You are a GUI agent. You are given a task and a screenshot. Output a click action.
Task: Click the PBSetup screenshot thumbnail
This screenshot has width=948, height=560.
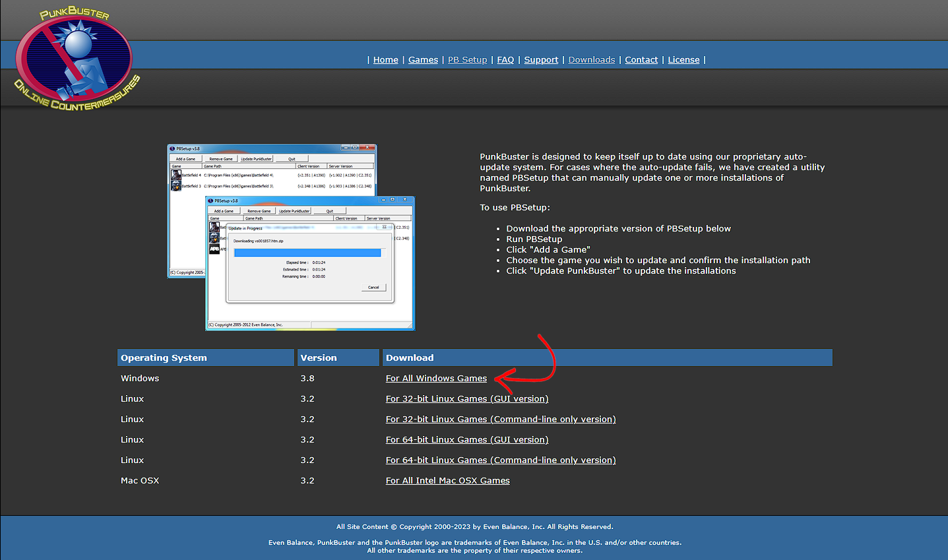tap(291, 237)
